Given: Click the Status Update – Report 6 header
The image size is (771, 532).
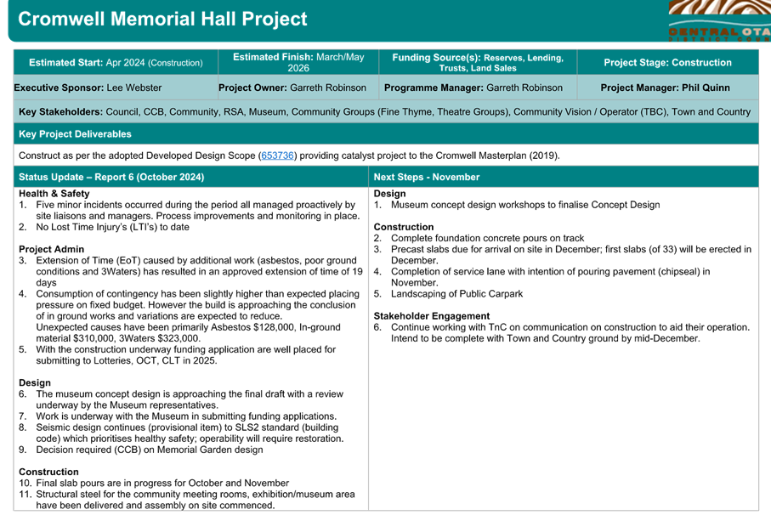Looking at the screenshot, I should [190, 177].
